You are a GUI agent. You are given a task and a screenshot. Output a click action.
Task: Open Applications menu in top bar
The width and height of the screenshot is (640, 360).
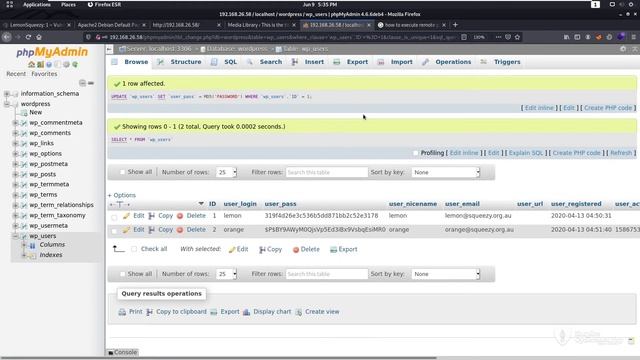click(x=36, y=4)
